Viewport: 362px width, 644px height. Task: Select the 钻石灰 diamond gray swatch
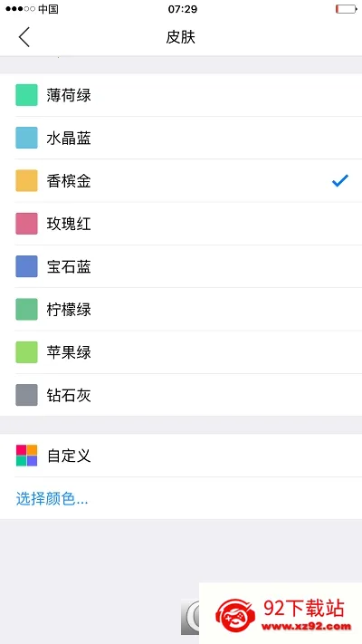pyautogui.click(x=26, y=395)
